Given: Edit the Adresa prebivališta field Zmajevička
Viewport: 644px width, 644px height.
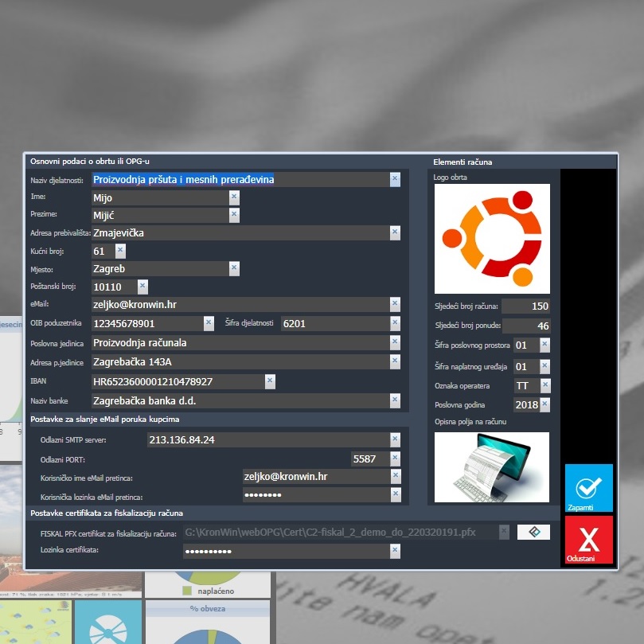Looking at the screenshot, I should (240, 233).
